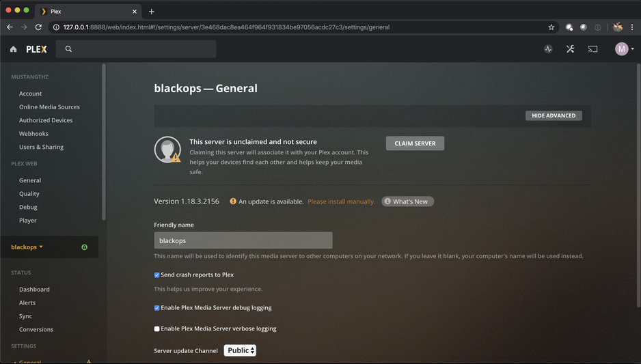Click the search magnifier icon
641x364 pixels.
[x=68, y=49]
